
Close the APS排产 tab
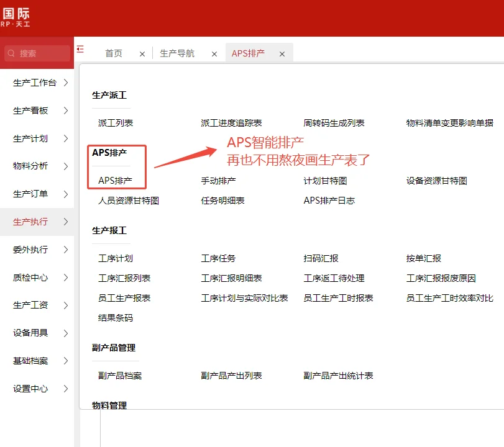(x=282, y=53)
